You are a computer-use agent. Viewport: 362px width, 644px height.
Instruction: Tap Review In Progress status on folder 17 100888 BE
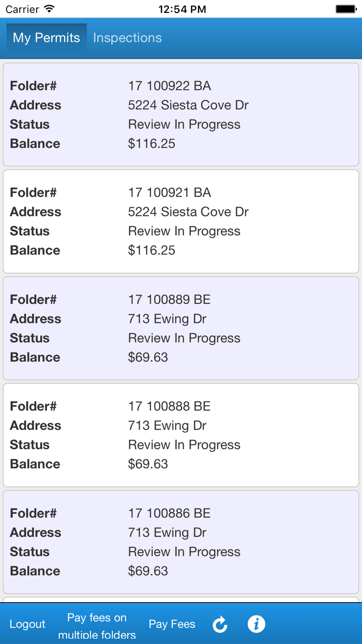(x=184, y=444)
